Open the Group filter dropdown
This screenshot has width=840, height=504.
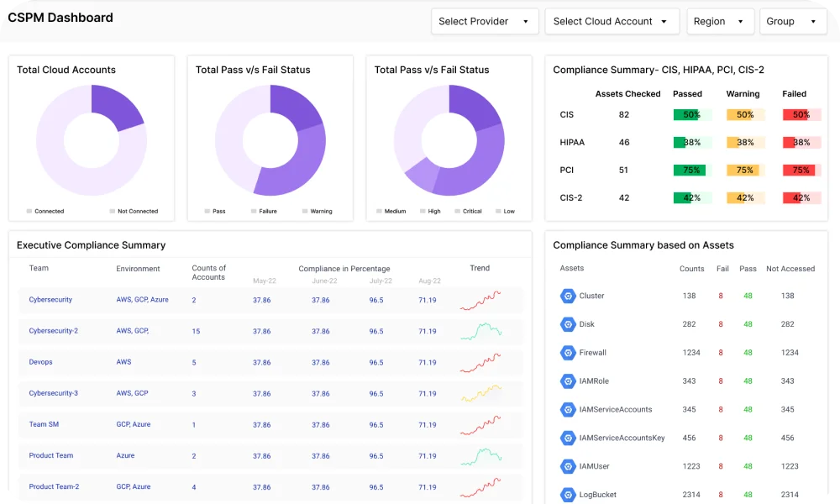pyautogui.click(x=792, y=22)
